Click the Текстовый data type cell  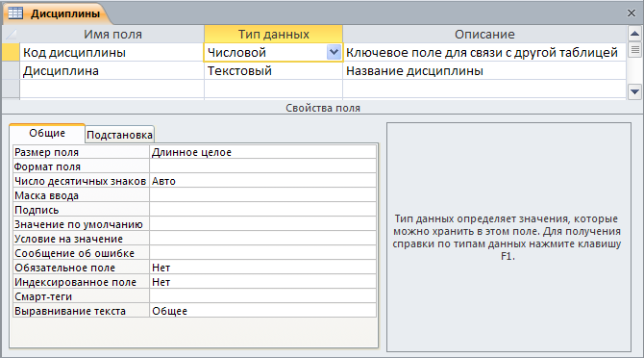[273, 70]
